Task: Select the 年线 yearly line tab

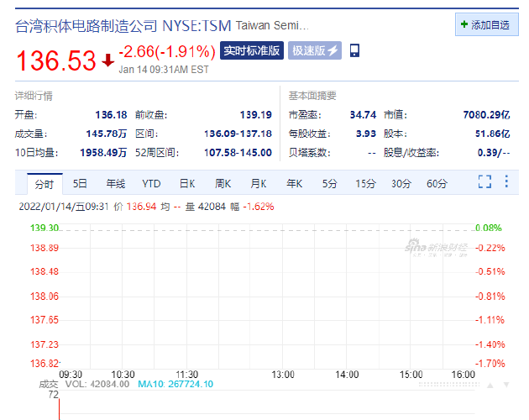Action: pos(115,184)
